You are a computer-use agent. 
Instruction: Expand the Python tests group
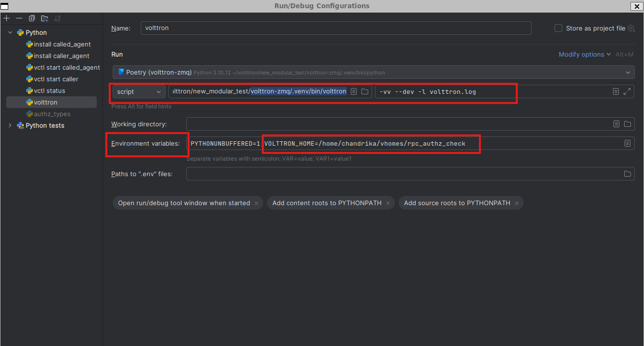pyautogui.click(x=11, y=125)
